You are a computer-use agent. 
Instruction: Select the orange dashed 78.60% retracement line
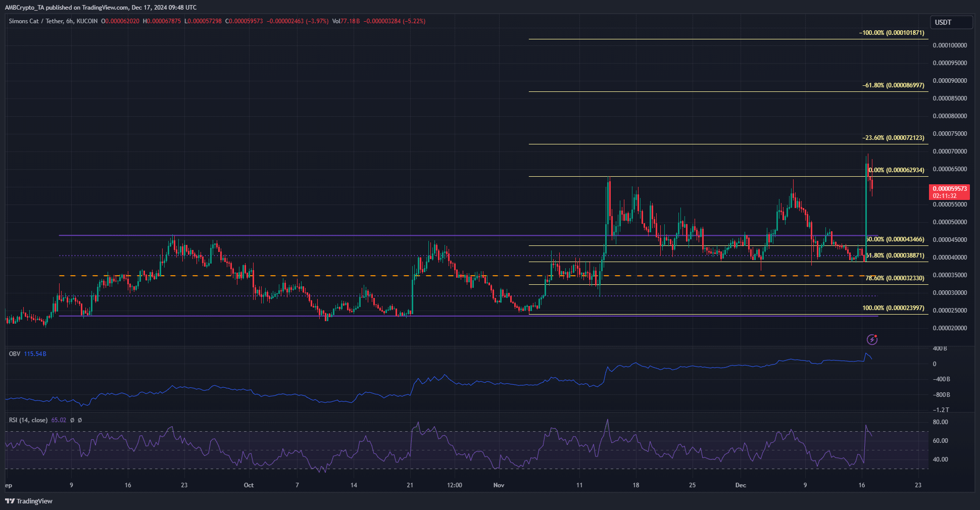tap(303, 275)
